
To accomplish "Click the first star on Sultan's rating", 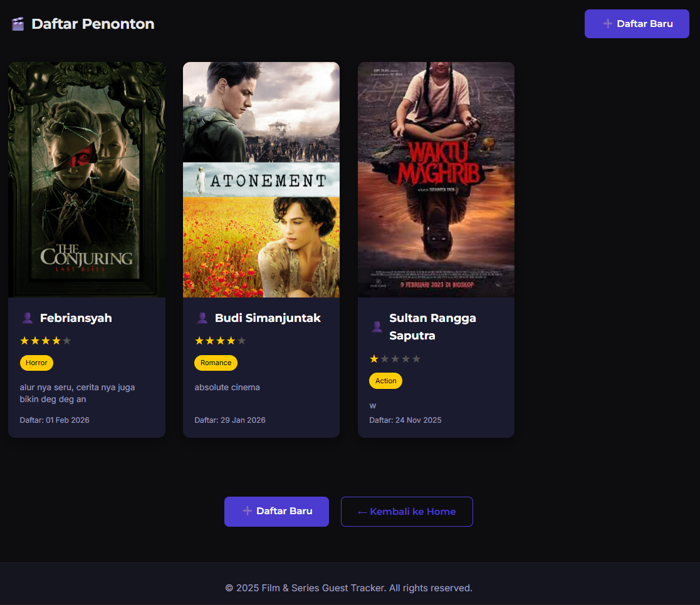I will click(x=374, y=359).
